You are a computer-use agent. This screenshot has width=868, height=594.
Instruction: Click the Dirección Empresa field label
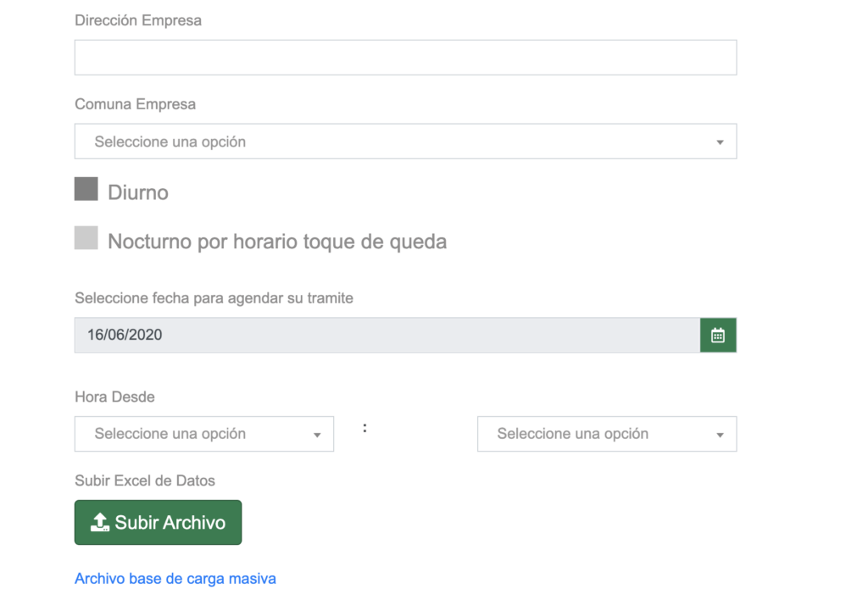point(138,20)
